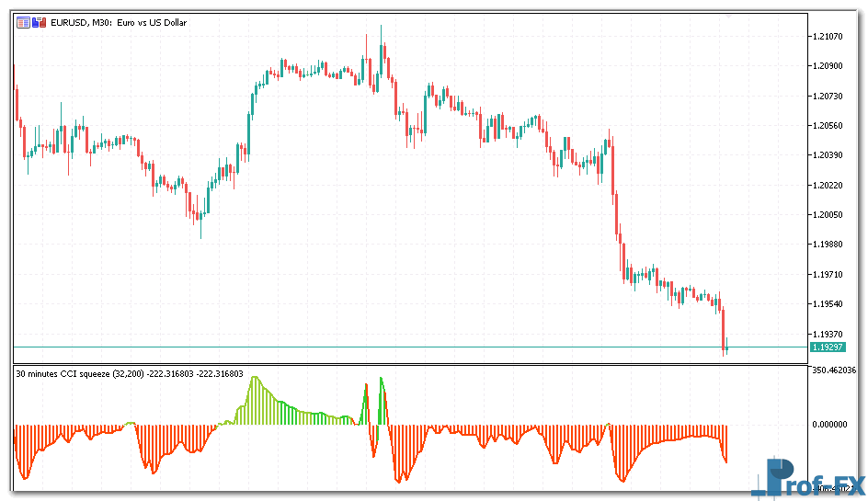Select the chart title 'EURUSD, M30: Euro vs US Dollar'
The height and width of the screenshot is (501, 868).
(x=119, y=23)
